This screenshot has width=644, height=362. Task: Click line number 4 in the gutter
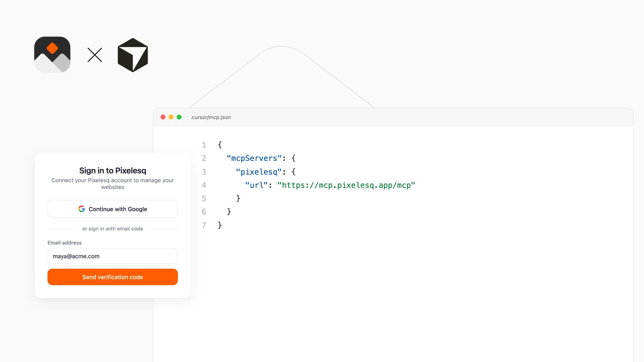pyautogui.click(x=204, y=185)
